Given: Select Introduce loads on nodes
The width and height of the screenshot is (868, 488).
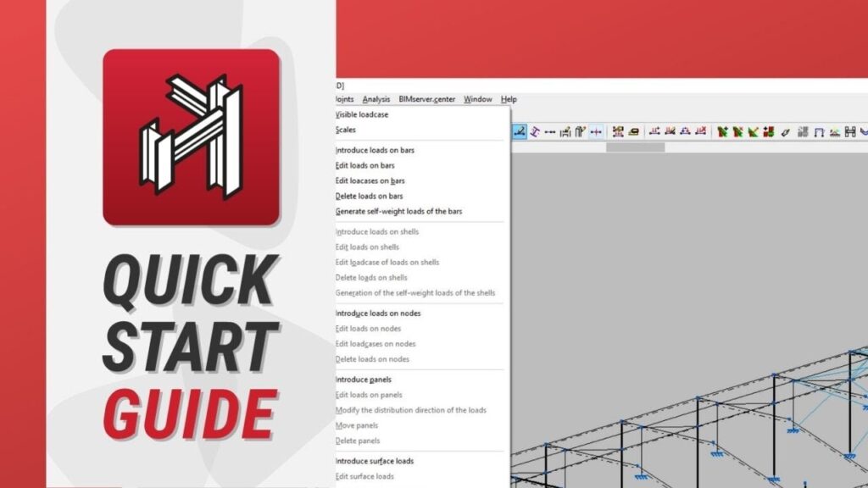Looking at the screenshot, I should click(x=378, y=313).
